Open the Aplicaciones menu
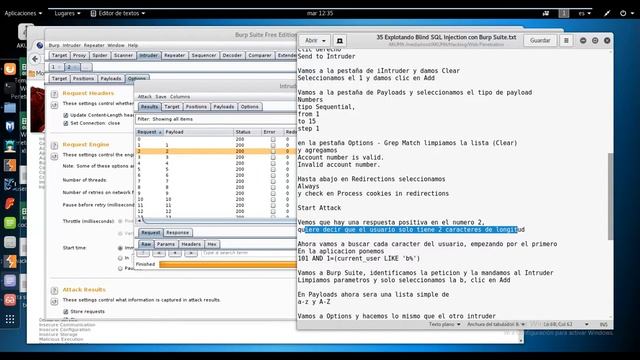The width and height of the screenshot is (640, 360). (x=23, y=13)
